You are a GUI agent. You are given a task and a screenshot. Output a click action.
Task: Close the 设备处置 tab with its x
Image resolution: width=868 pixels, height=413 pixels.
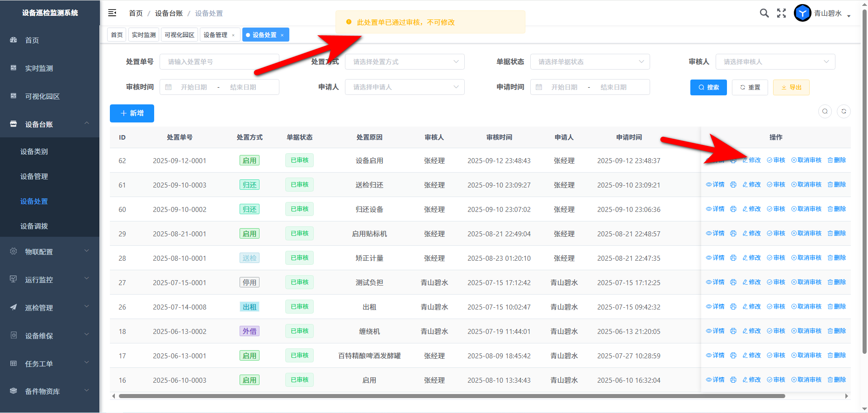point(282,35)
